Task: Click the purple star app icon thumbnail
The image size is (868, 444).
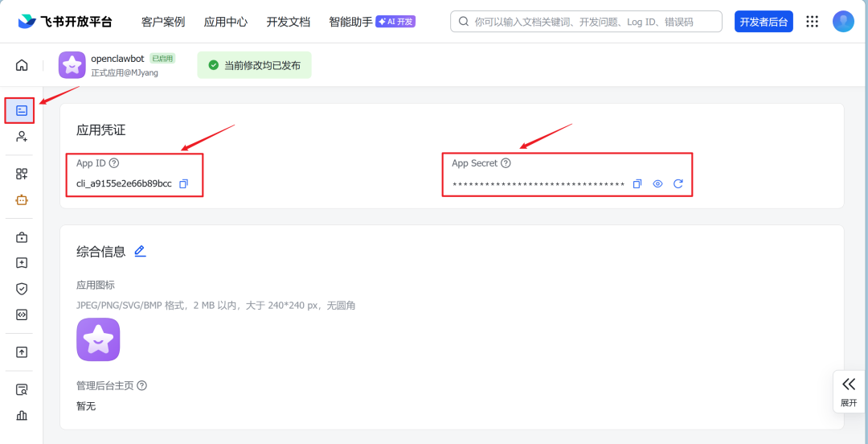Action: tap(98, 339)
